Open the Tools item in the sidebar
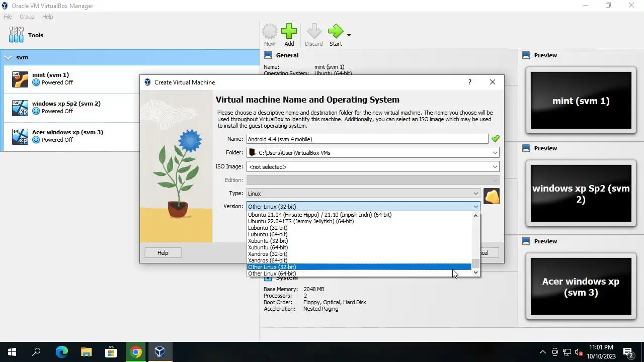This screenshot has width=644, height=362. point(26,35)
